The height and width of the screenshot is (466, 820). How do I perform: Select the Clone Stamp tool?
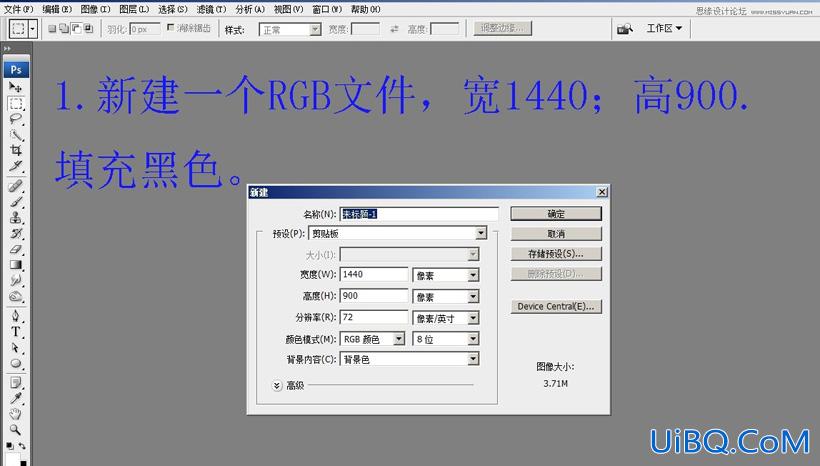coord(16,218)
